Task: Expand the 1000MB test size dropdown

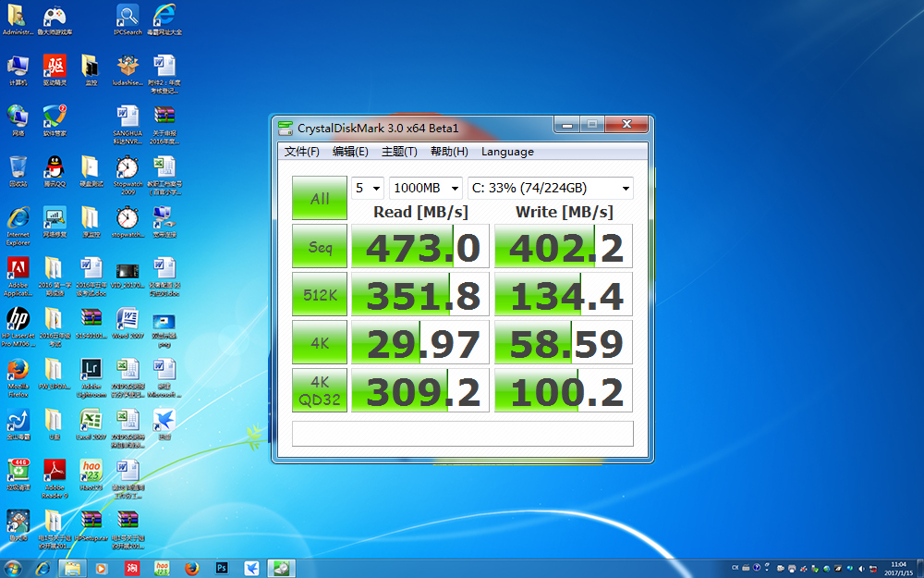Action: coord(425,188)
